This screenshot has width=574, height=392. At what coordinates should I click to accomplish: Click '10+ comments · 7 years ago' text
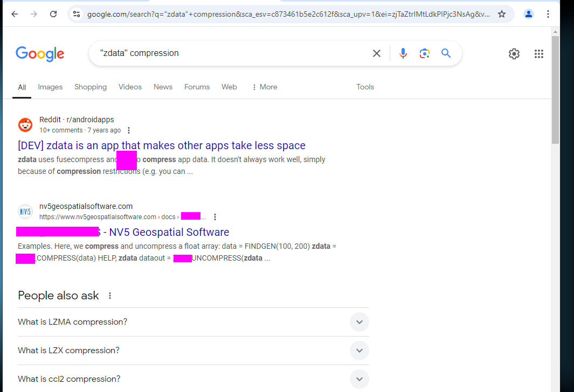pyautogui.click(x=80, y=130)
